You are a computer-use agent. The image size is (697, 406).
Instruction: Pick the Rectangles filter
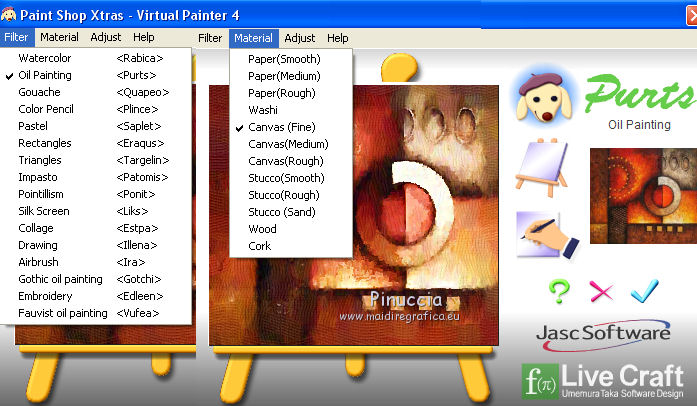pos(96,143)
